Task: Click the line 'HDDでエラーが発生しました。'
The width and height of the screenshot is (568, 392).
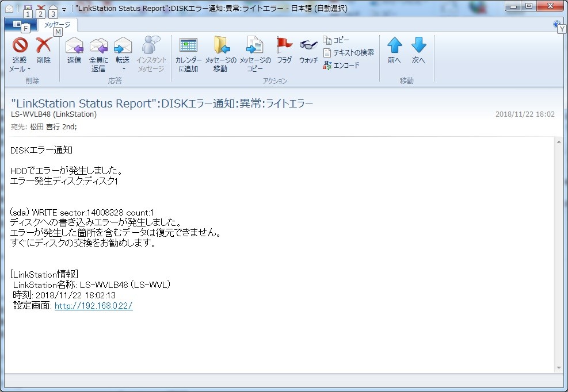Action: (x=66, y=171)
